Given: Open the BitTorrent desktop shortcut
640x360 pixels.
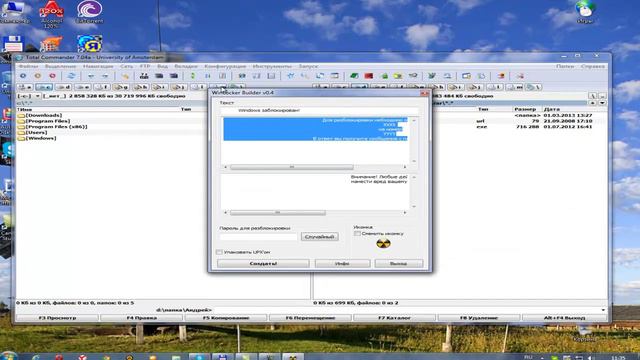Looking at the screenshot, I should 89,12.
